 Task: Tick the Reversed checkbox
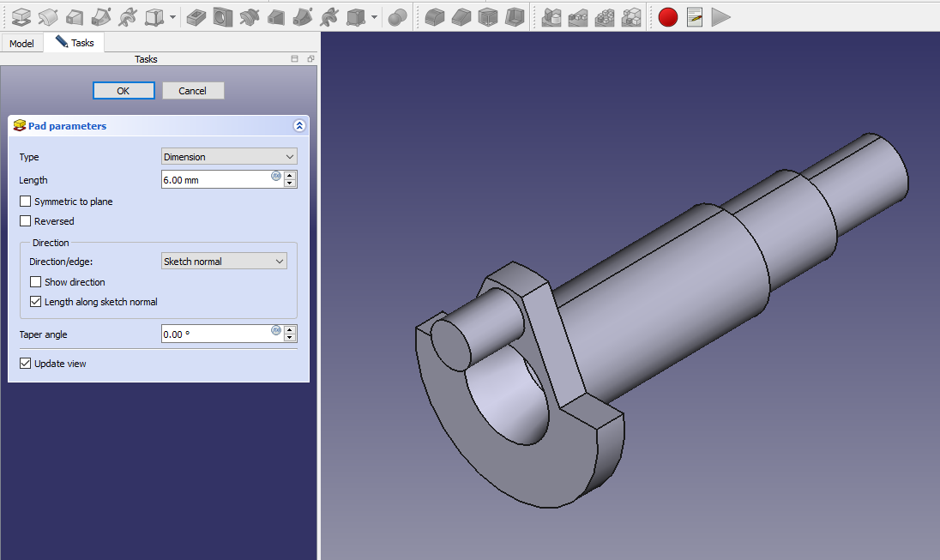click(x=26, y=221)
